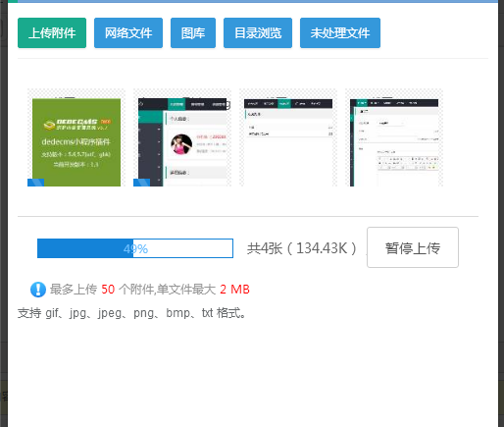The image size is (504, 427).
Task: Click the blue info exclamation icon
Action: tap(38, 290)
